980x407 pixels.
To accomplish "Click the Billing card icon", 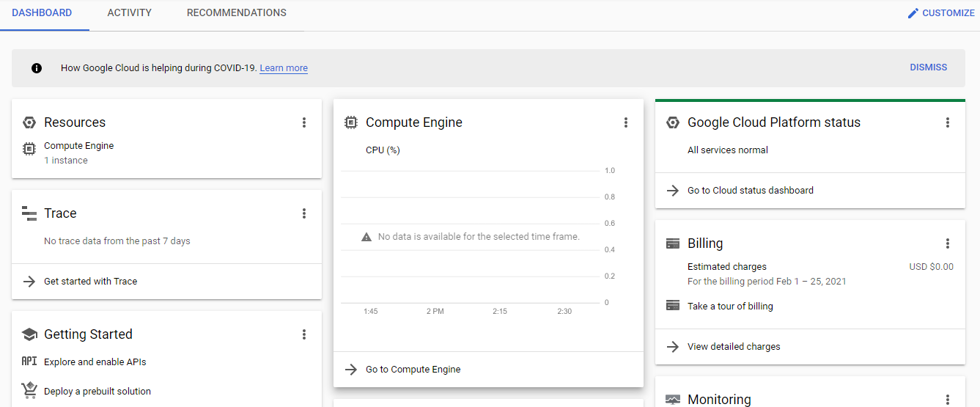I will coord(672,243).
